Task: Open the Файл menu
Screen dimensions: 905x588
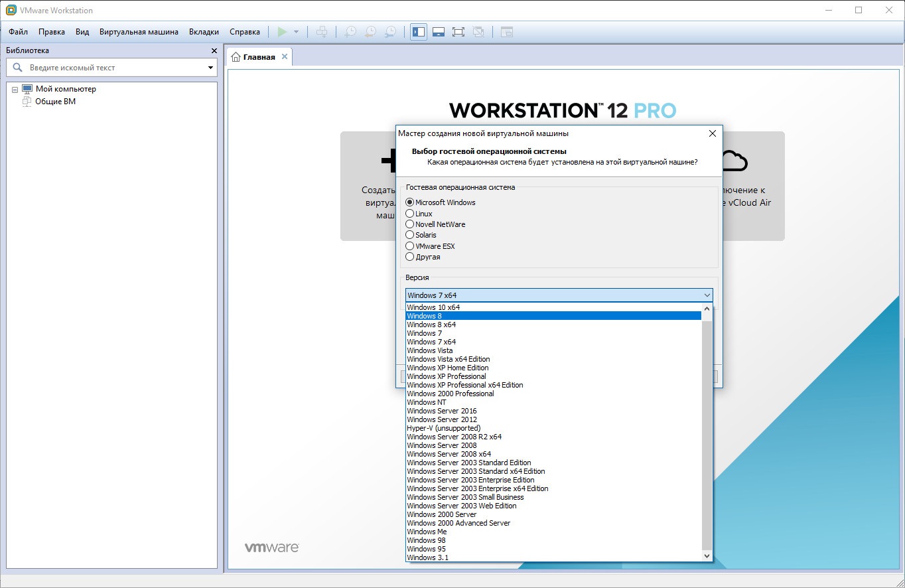Action: pyautogui.click(x=19, y=32)
